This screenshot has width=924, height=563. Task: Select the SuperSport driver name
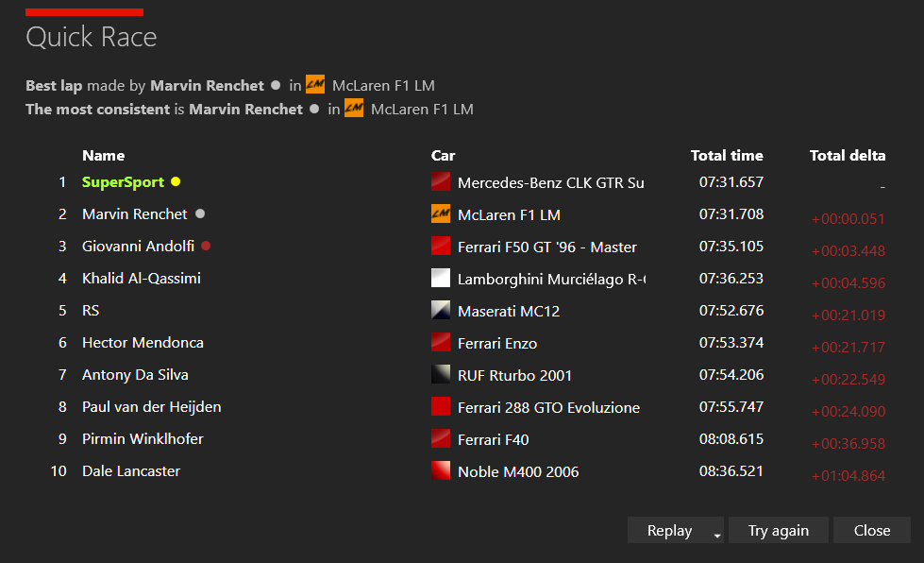tap(123, 182)
